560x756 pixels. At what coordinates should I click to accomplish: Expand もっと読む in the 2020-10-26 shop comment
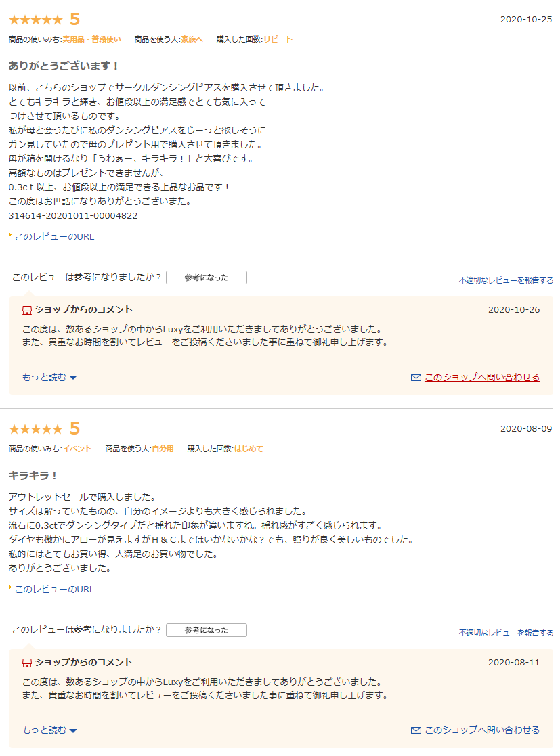(49, 377)
